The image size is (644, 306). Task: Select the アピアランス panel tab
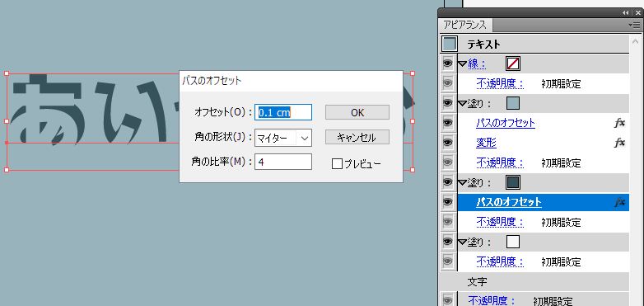(465, 25)
